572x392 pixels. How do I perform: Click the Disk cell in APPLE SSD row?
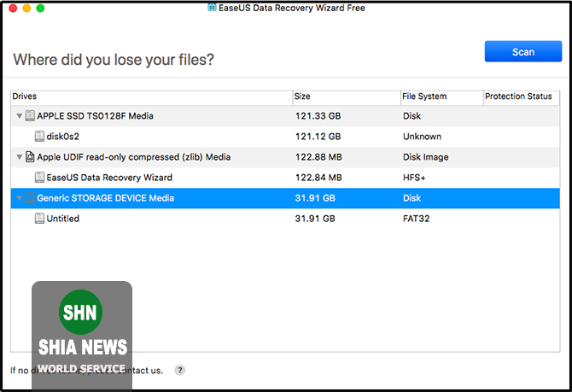(411, 116)
